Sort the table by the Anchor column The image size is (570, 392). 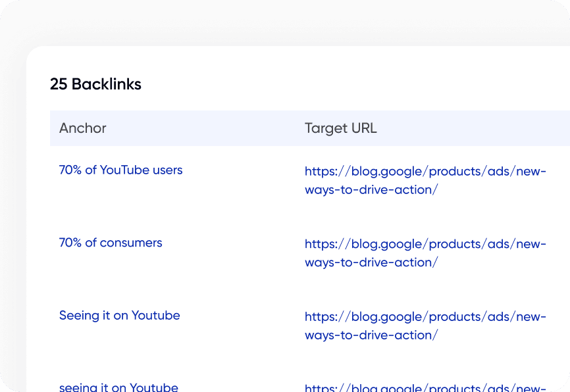(x=82, y=128)
